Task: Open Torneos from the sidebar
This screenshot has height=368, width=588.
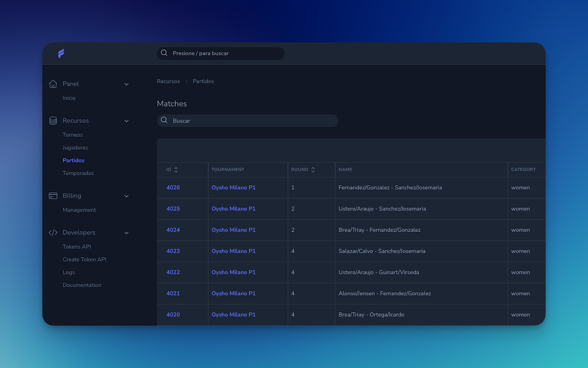Action: click(72, 134)
